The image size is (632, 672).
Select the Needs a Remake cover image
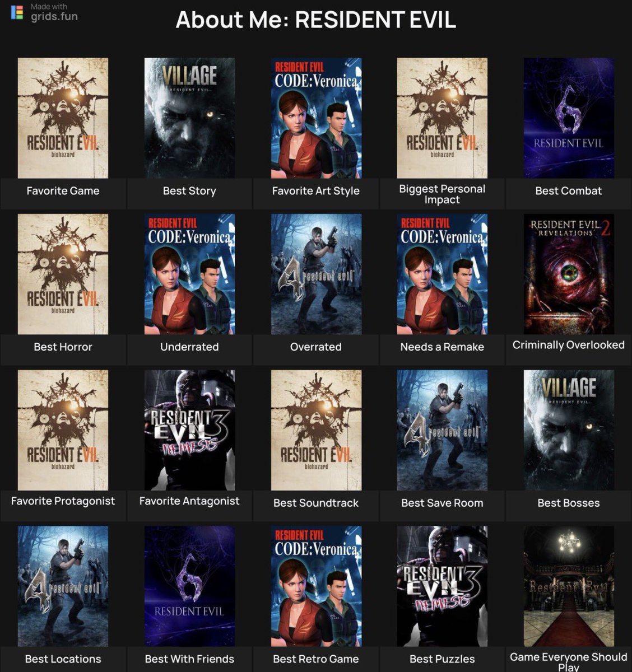tap(442, 274)
